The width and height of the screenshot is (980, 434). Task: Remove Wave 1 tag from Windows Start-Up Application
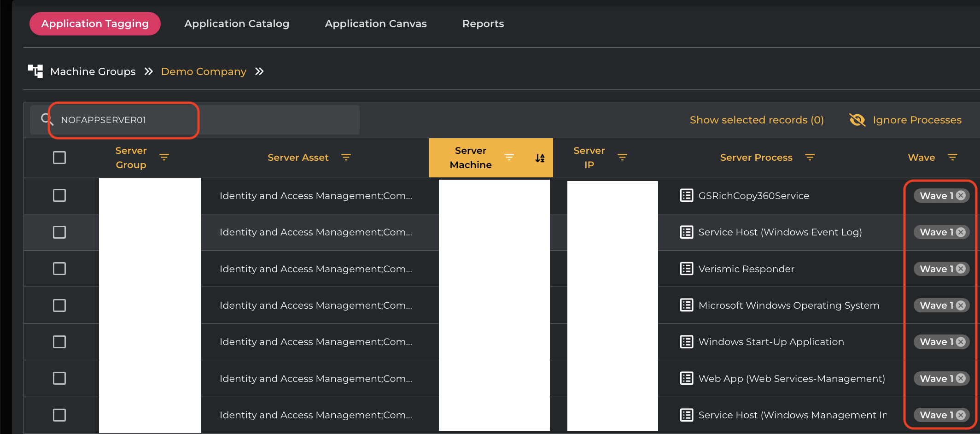click(x=961, y=342)
